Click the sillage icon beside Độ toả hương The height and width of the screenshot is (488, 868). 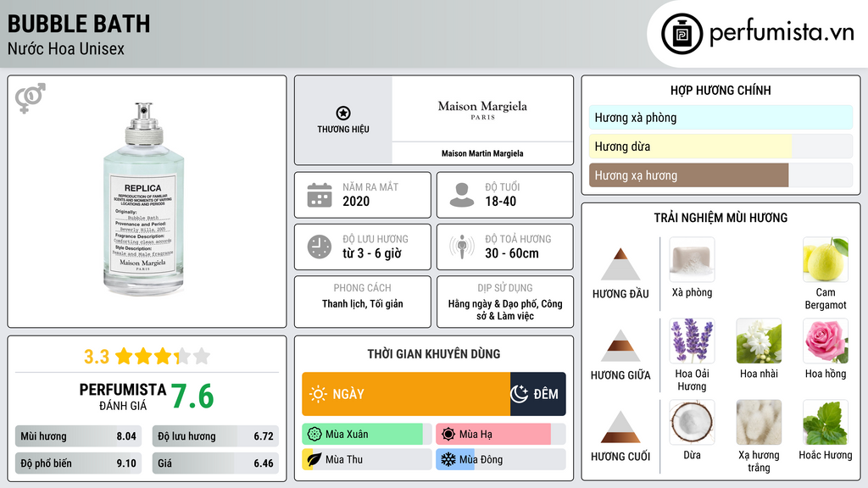(462, 247)
